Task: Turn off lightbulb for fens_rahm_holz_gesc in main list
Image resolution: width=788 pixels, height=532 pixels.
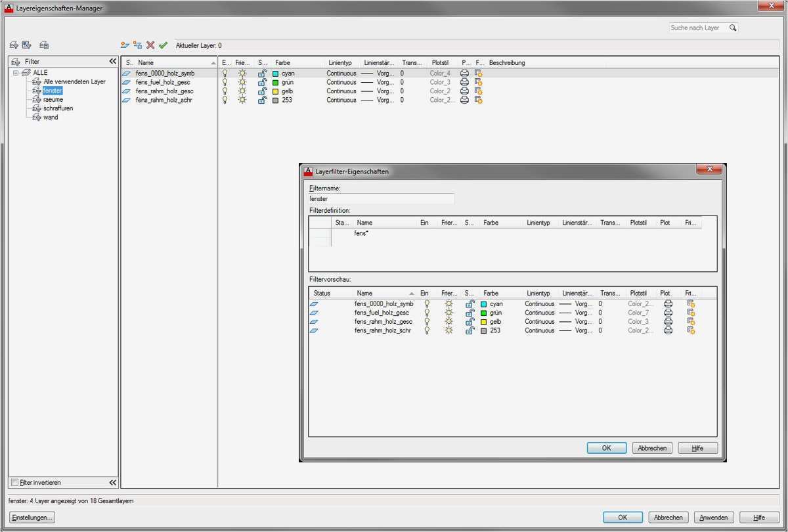Action: pos(225,91)
